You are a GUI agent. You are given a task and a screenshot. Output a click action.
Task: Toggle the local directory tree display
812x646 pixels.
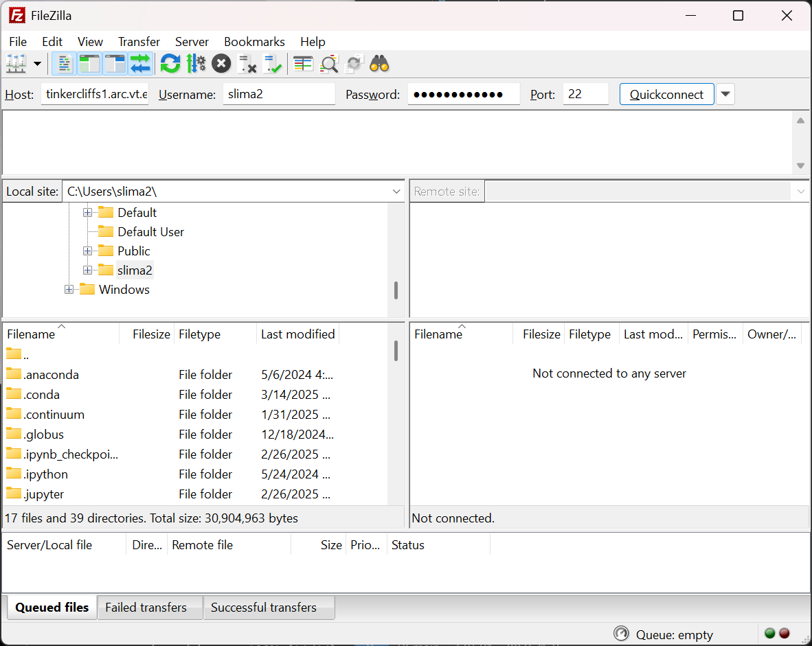click(x=89, y=64)
